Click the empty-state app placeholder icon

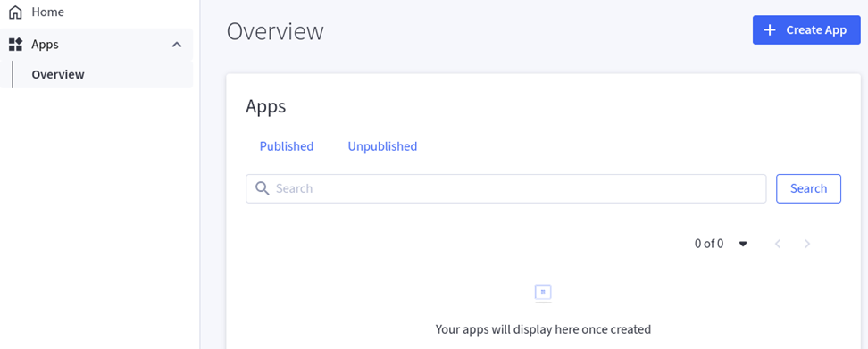[543, 293]
